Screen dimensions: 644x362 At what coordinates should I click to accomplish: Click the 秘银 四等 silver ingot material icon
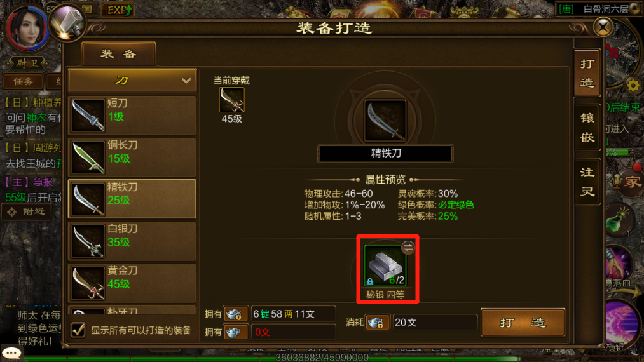tap(385, 265)
